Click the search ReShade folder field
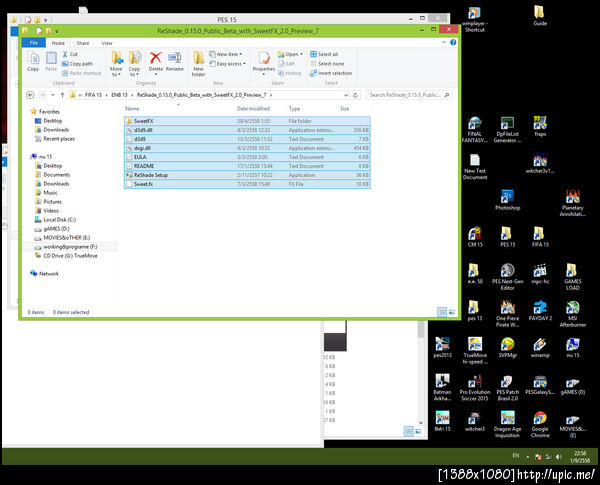This screenshot has height=485, width=600. pyautogui.click(x=409, y=95)
